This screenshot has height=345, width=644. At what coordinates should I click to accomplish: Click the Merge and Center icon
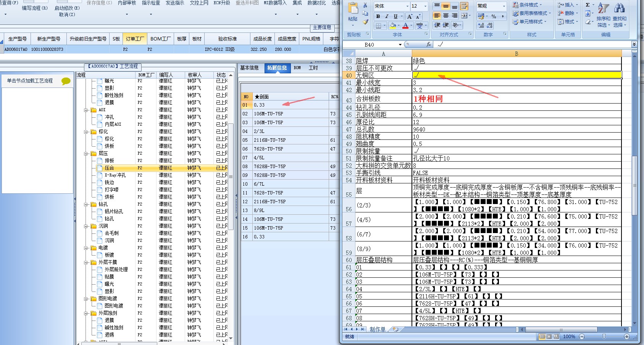(x=464, y=16)
